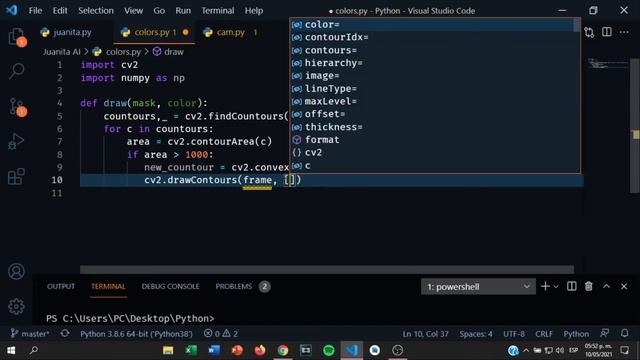640x360 pixels.
Task: Change encoding via UTF-8 indicator
Action: (514, 333)
